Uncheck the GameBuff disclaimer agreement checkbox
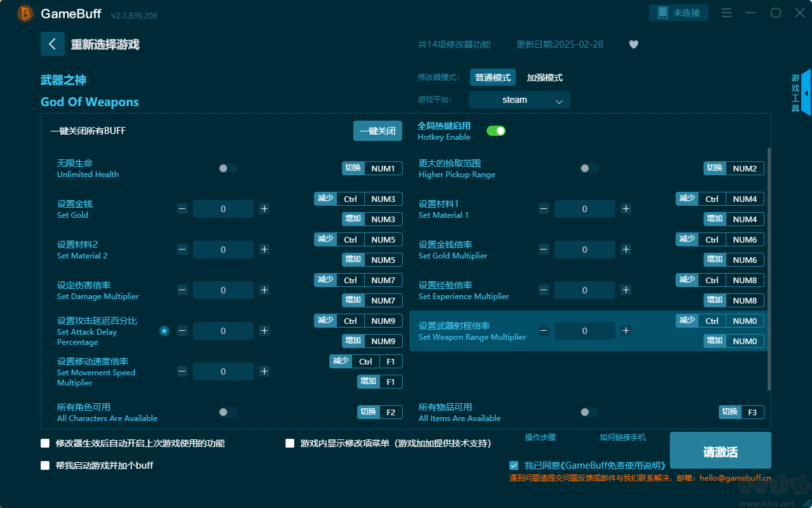 pos(514,465)
